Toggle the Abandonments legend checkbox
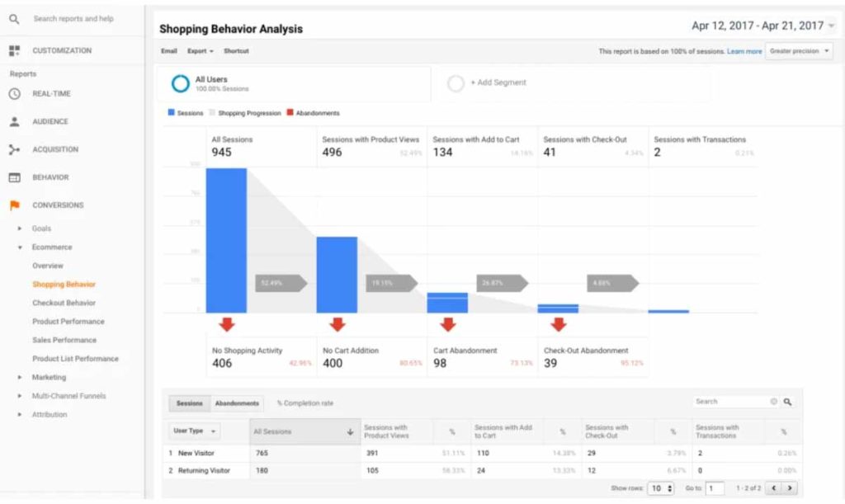The height and width of the screenshot is (504, 845). 290,113
